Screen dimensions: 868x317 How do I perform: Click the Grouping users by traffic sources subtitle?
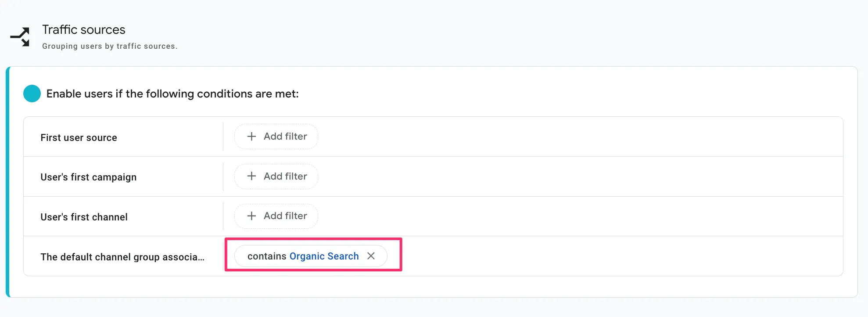(110, 46)
